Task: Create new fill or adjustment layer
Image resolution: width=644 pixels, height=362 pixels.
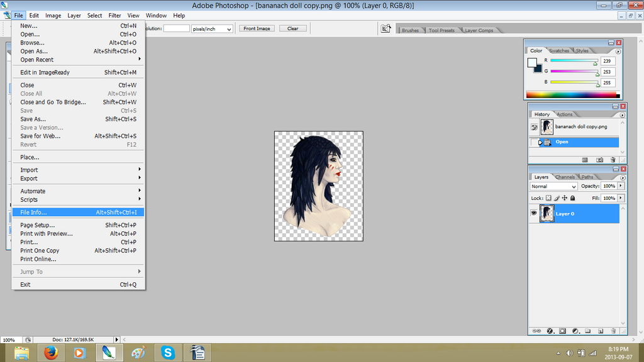Action: tap(575, 331)
